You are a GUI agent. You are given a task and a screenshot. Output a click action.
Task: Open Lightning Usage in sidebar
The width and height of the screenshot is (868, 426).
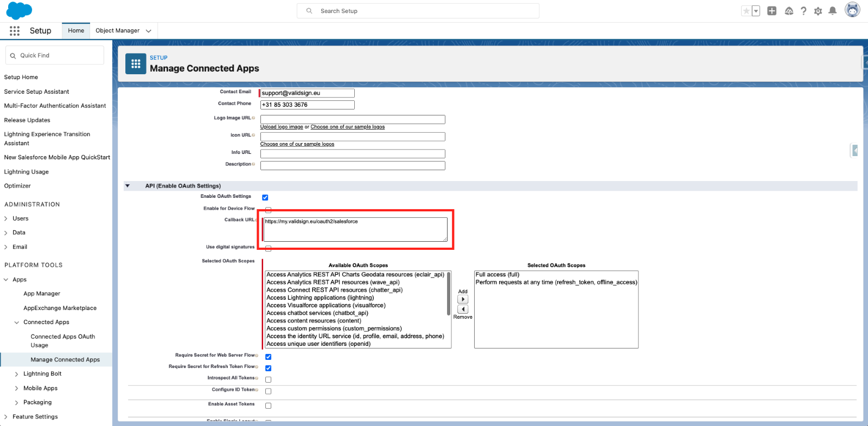[26, 172]
